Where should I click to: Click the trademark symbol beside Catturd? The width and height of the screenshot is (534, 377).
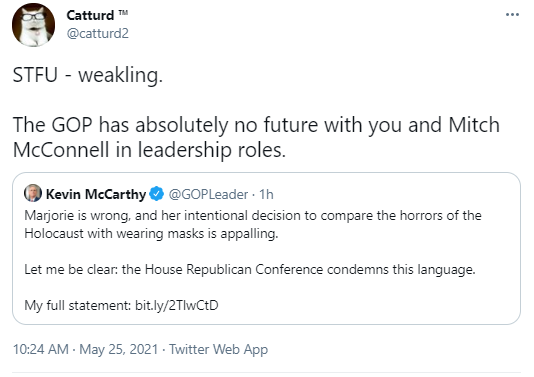[123, 13]
